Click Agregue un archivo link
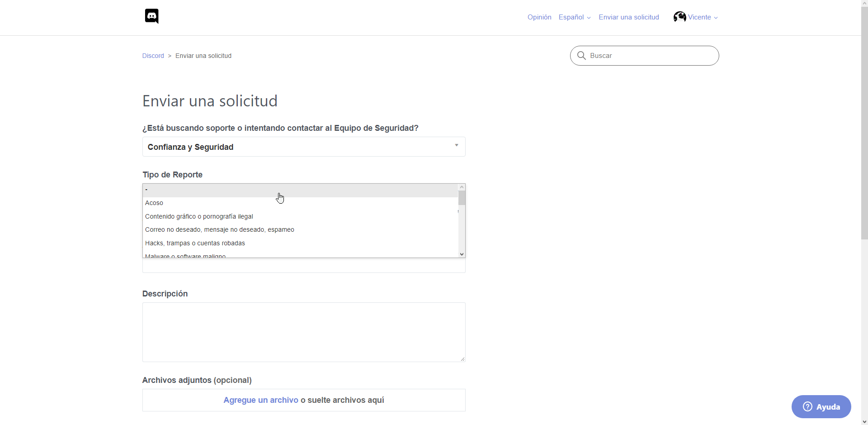 tap(261, 400)
